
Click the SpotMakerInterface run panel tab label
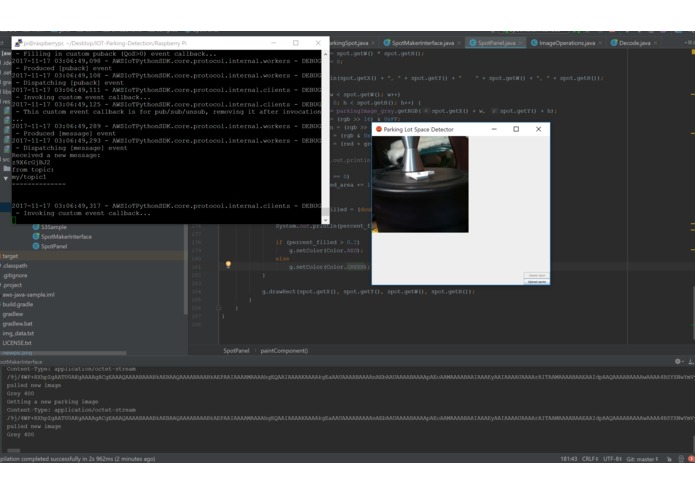tap(21, 362)
